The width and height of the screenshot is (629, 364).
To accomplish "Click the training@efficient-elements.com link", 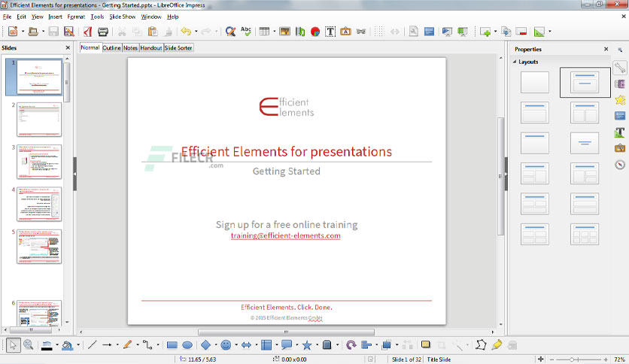I will (286, 235).
